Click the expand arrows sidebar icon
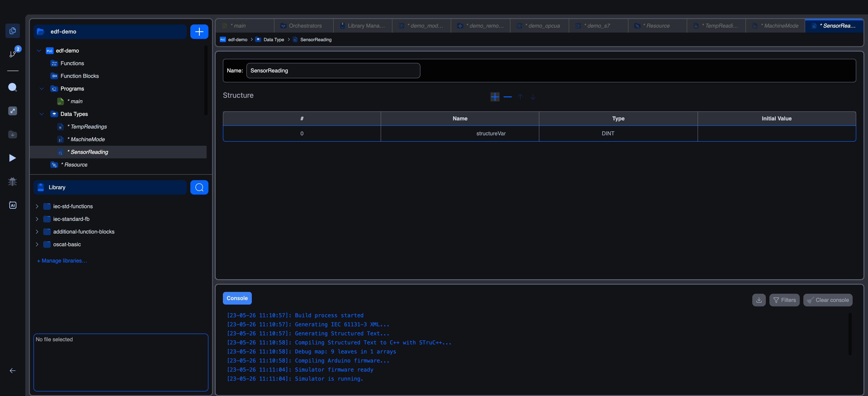Image resolution: width=868 pixels, height=396 pixels. pyautogui.click(x=12, y=111)
